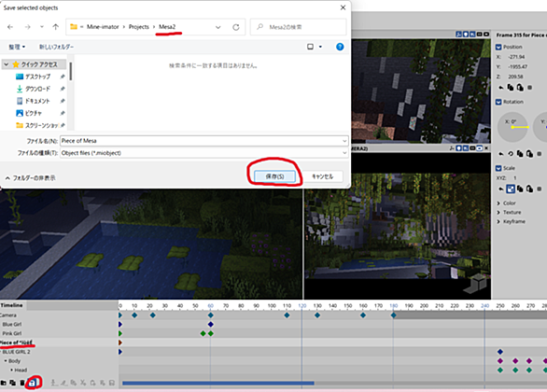
Task: Open the 整理 organize dropdown menu
Action: tap(17, 47)
